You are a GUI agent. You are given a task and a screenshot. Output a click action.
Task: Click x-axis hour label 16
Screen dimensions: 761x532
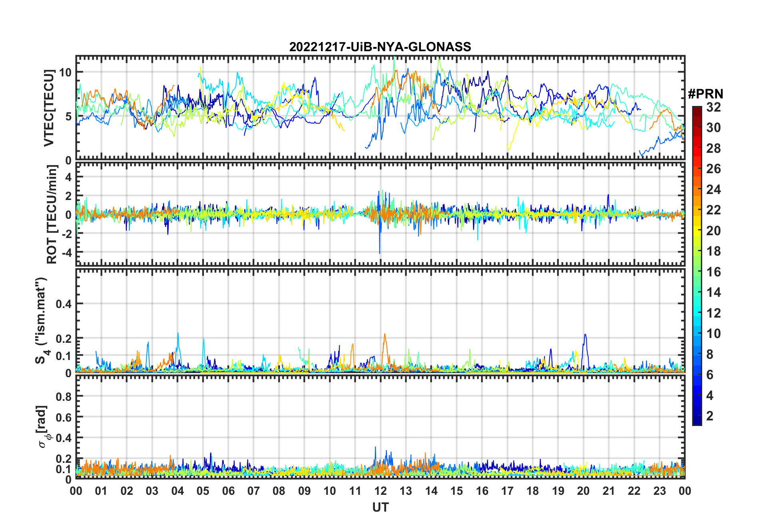(482, 490)
